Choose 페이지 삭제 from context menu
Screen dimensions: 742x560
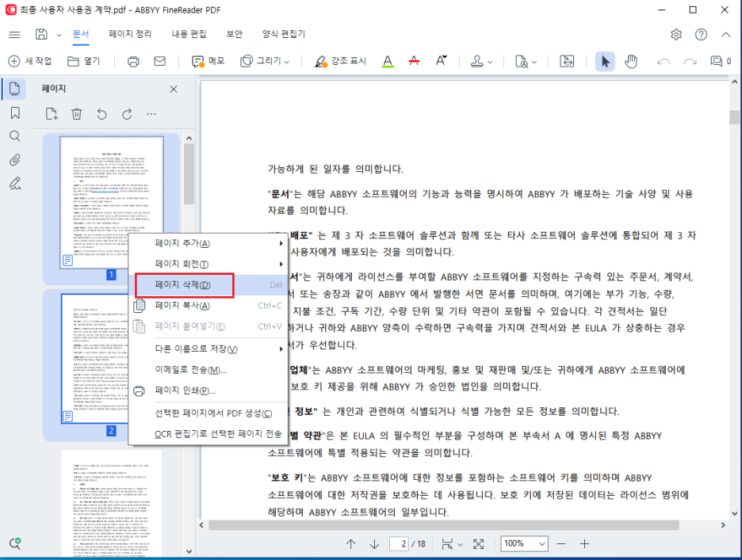tap(208, 284)
